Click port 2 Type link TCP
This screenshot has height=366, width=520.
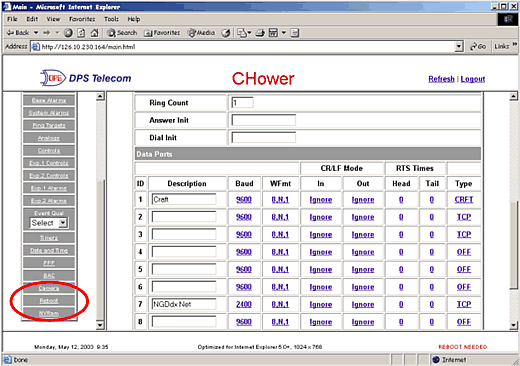(464, 217)
